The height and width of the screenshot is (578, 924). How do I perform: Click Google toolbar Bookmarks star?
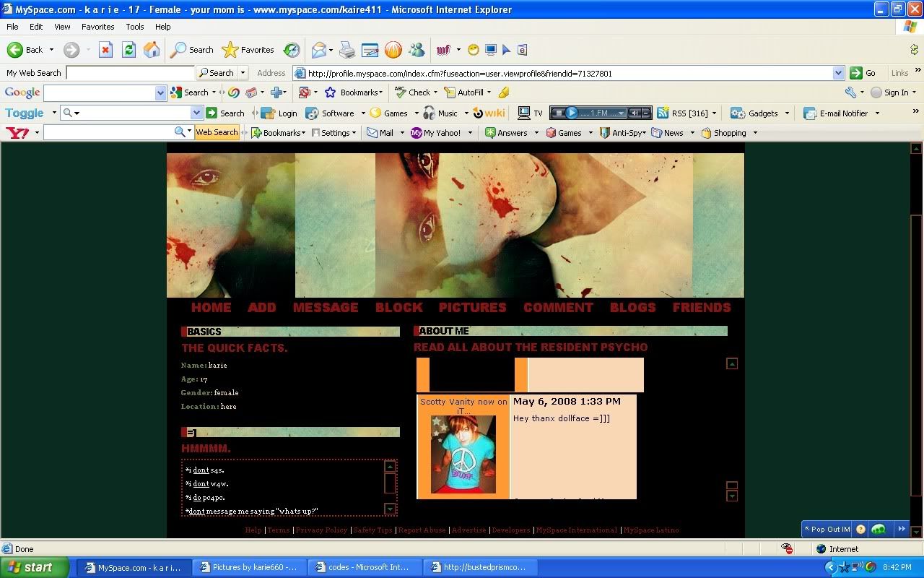pyautogui.click(x=352, y=92)
